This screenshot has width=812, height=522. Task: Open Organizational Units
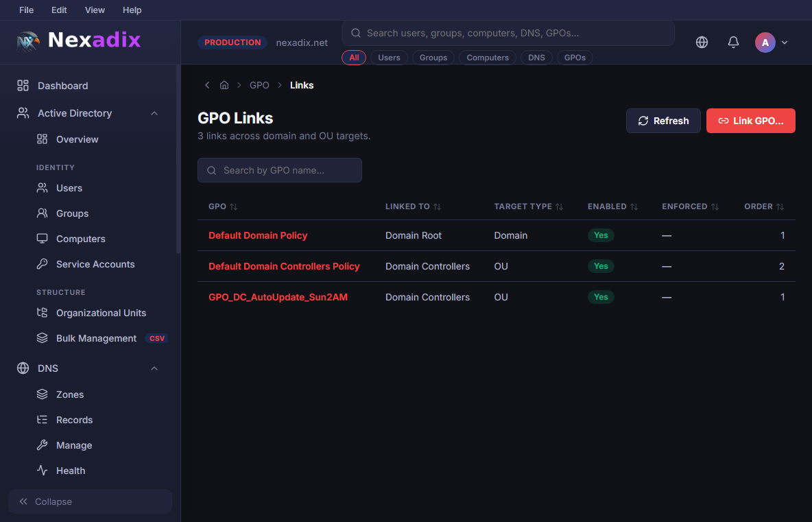point(100,313)
